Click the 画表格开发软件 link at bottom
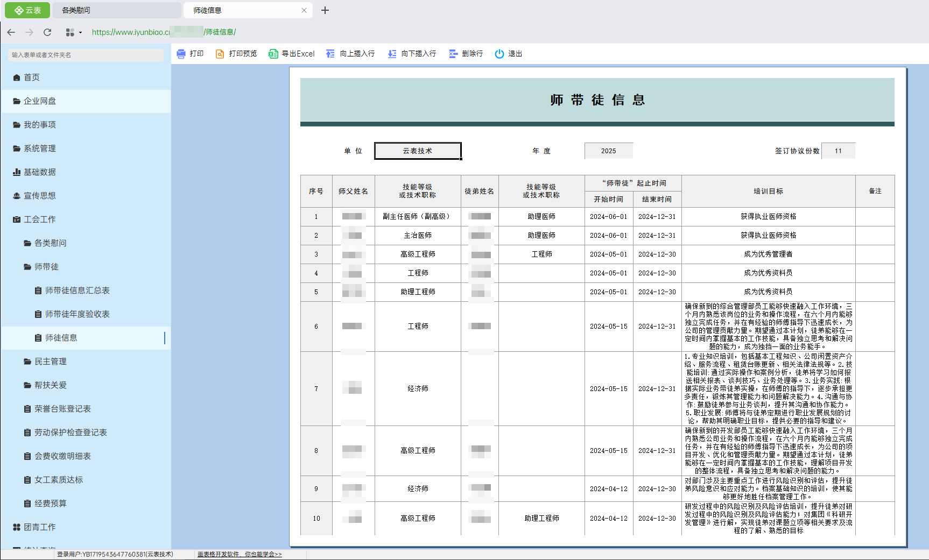 (x=240, y=554)
